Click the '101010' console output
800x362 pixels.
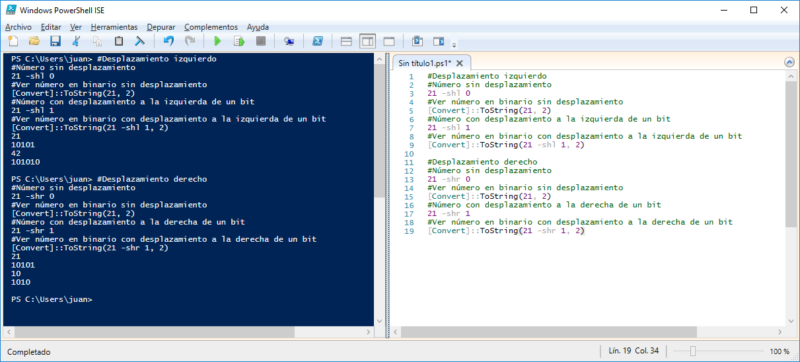point(26,162)
